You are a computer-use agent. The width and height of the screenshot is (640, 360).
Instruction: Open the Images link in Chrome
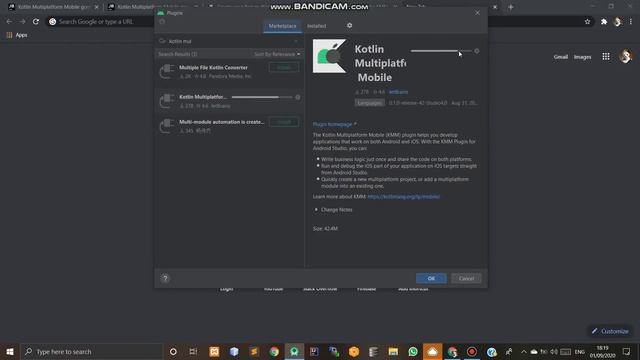tap(582, 57)
